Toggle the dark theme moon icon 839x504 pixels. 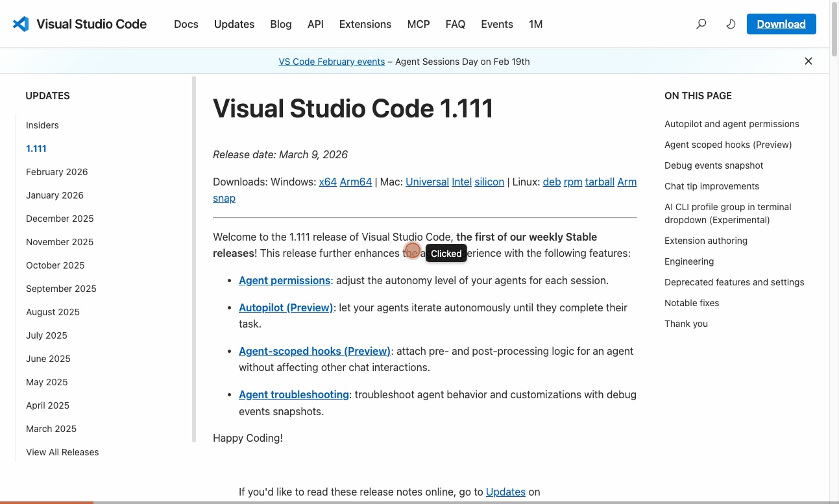731,24
